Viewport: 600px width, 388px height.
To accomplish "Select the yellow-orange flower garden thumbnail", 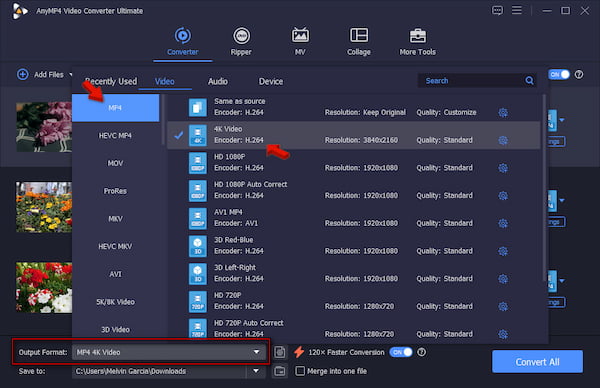I will pyautogui.click(x=44, y=207).
